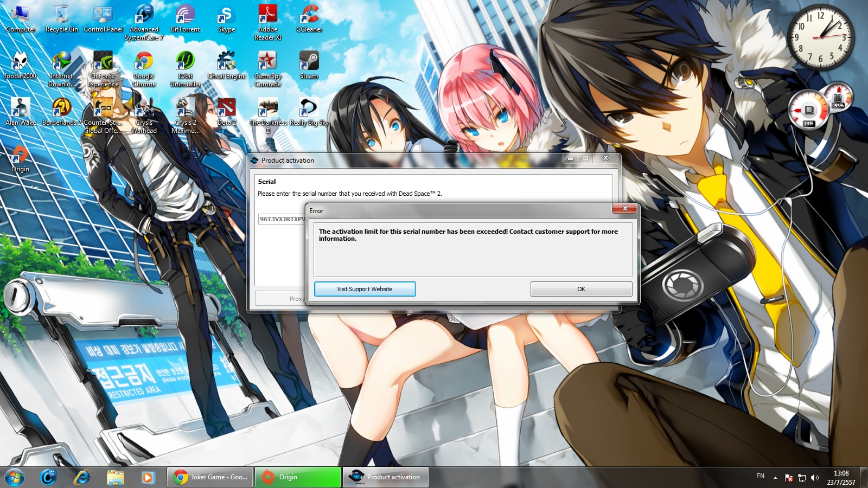Select Advanced SystemCare 7 shortcut
Screen dimensions: 868x488
[144, 22]
